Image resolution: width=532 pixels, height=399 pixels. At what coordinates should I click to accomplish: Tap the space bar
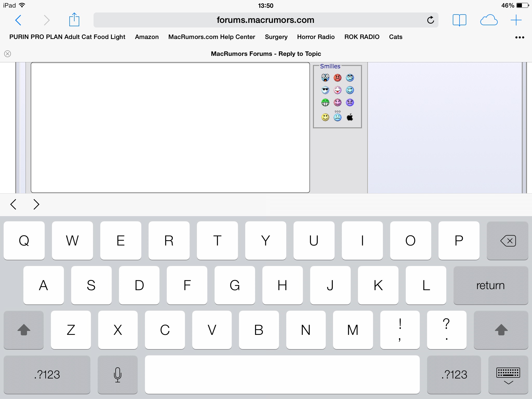282,375
